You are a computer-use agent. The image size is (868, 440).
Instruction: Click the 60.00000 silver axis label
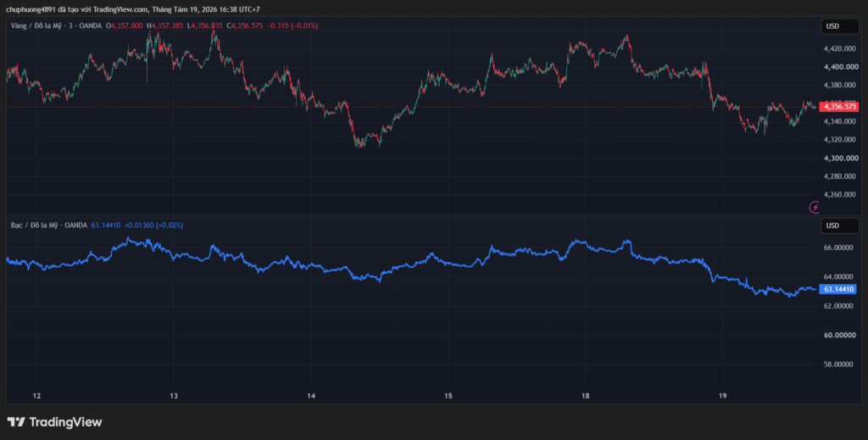pyautogui.click(x=838, y=336)
